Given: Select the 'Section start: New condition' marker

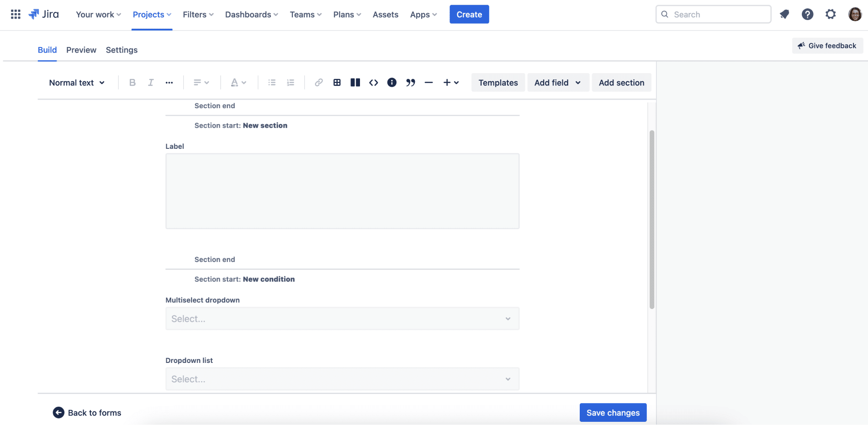Looking at the screenshot, I should click(x=244, y=279).
